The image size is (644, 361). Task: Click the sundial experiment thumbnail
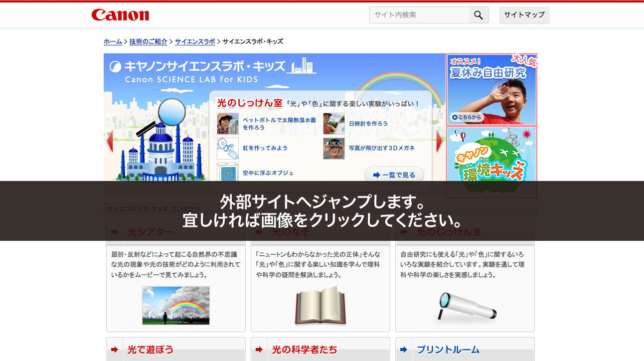point(334,124)
